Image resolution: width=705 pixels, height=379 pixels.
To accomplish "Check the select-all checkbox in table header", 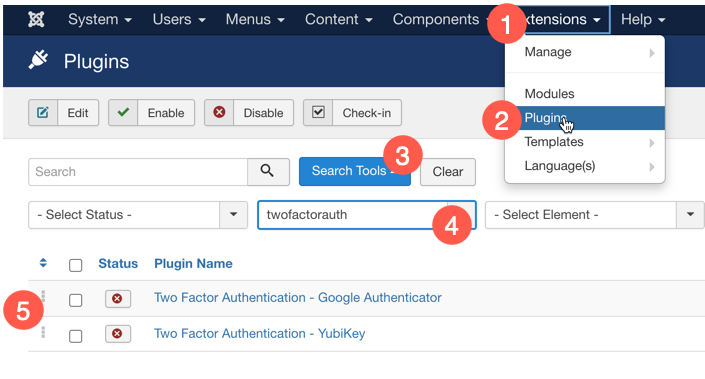I will (76, 265).
